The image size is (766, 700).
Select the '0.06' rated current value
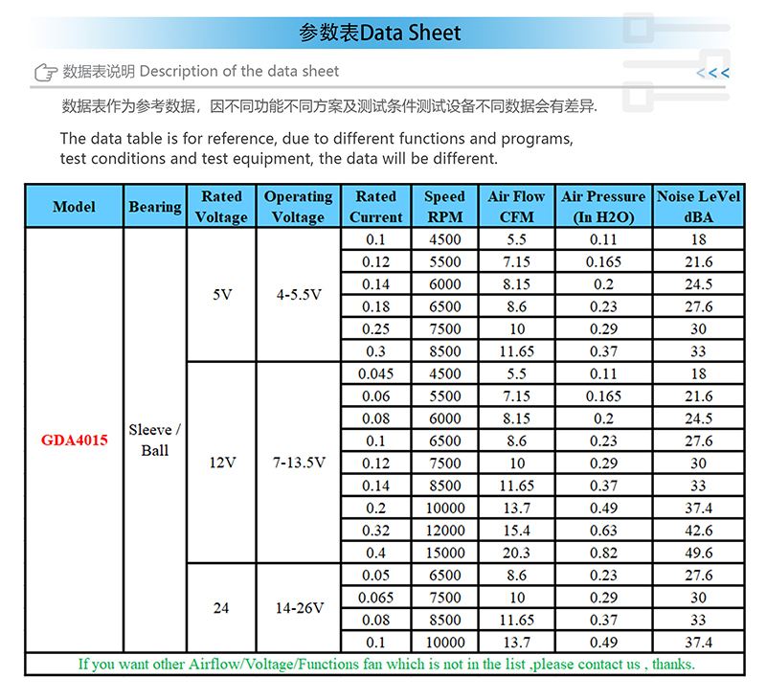[x=375, y=396]
